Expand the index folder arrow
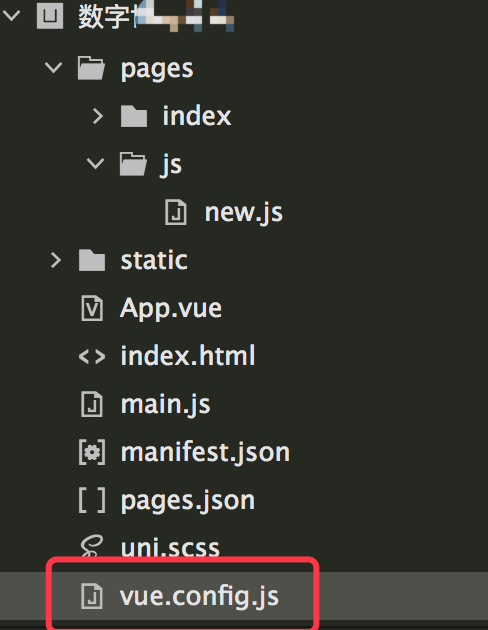The image size is (488, 630). click(98, 116)
